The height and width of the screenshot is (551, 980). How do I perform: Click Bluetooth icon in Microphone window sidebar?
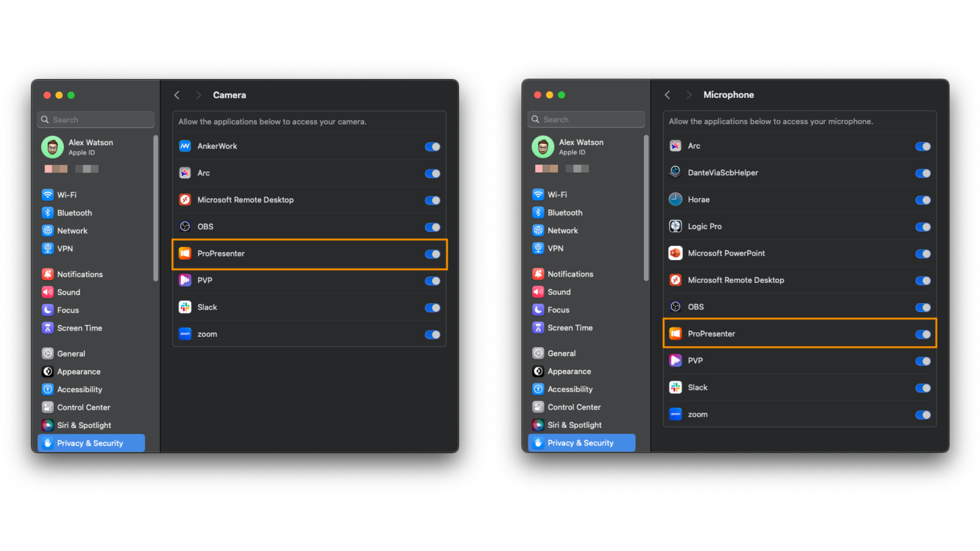pos(538,212)
